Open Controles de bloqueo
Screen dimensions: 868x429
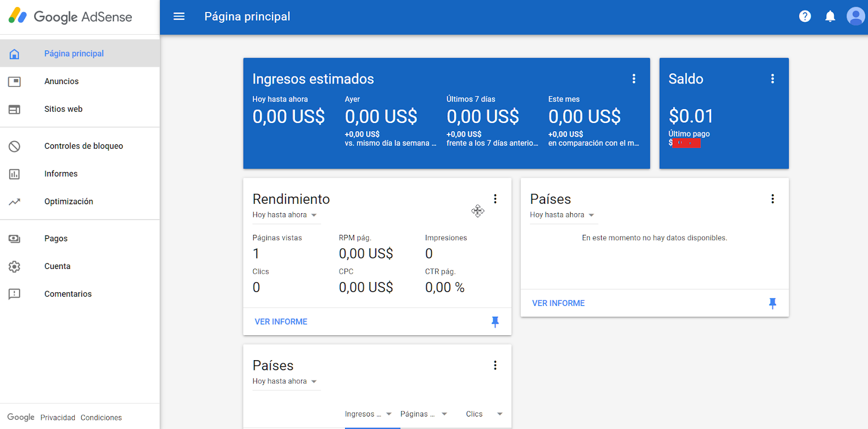point(80,146)
